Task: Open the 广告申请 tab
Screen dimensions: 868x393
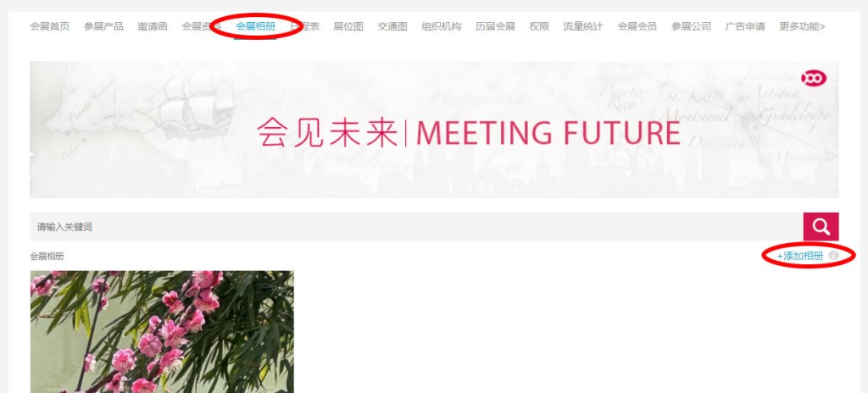Action: pos(744,26)
